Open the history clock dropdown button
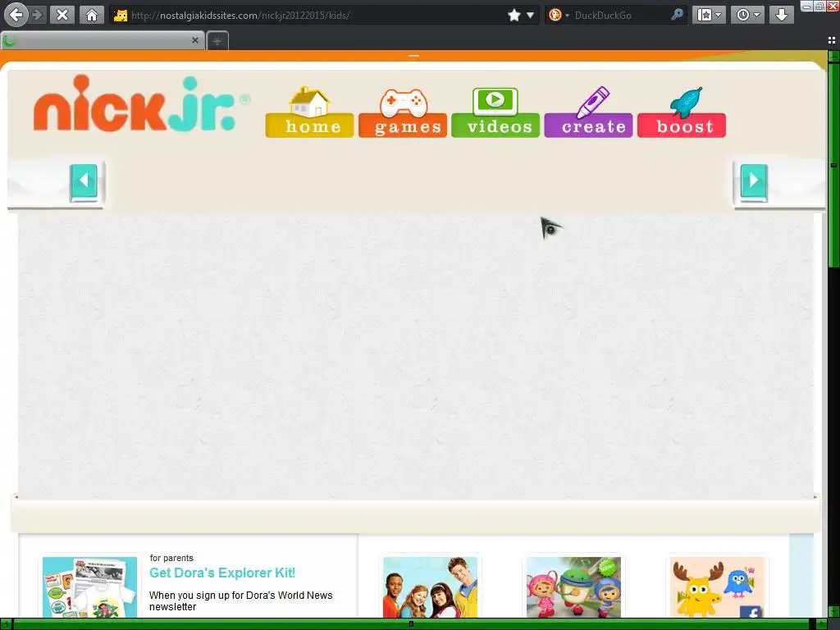This screenshot has height=630, width=840. pyautogui.click(x=748, y=15)
